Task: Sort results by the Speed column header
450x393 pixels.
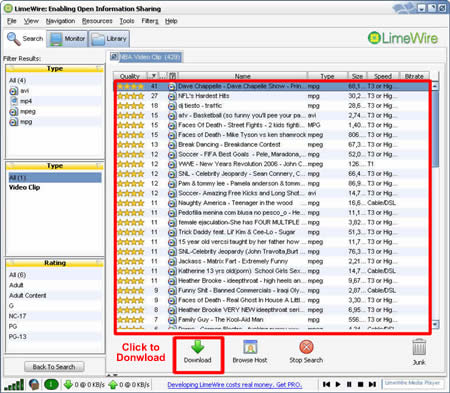Action: point(383,76)
